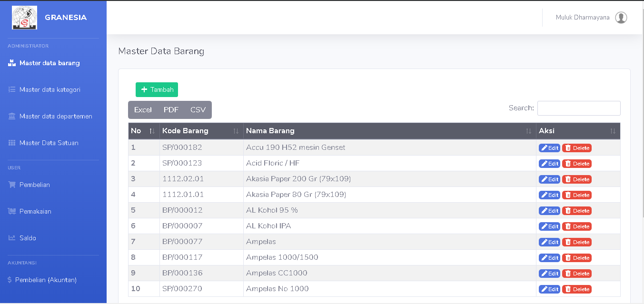644x304 pixels.
Task: Select the SP/000270 code cell
Action: tap(201, 289)
